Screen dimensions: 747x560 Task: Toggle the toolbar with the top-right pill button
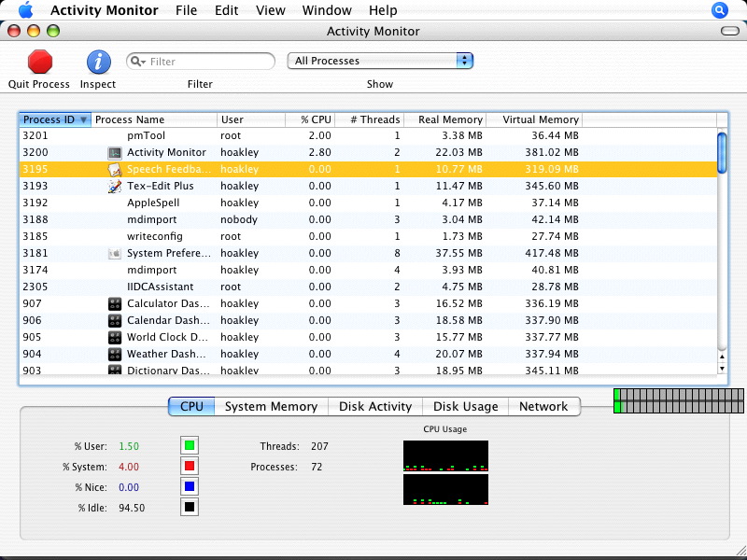(x=730, y=32)
